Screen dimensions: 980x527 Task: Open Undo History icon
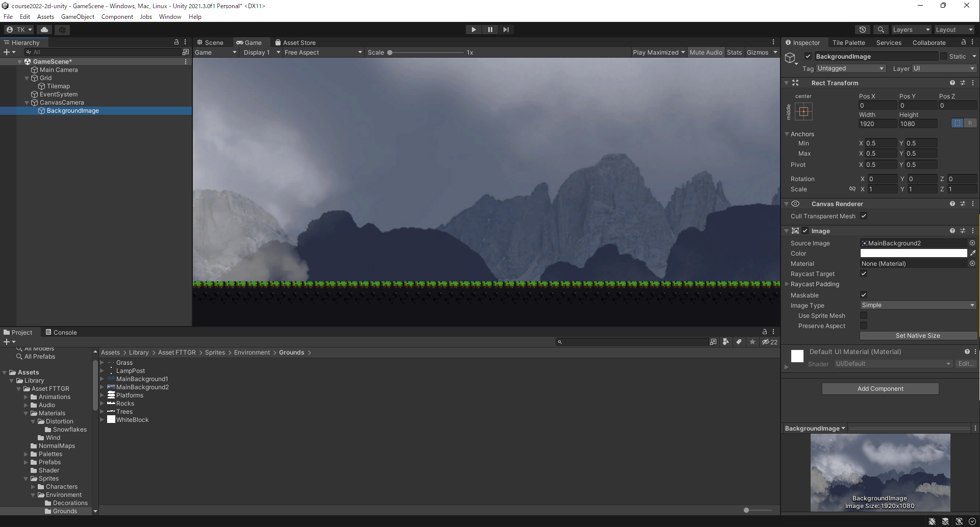coord(863,30)
